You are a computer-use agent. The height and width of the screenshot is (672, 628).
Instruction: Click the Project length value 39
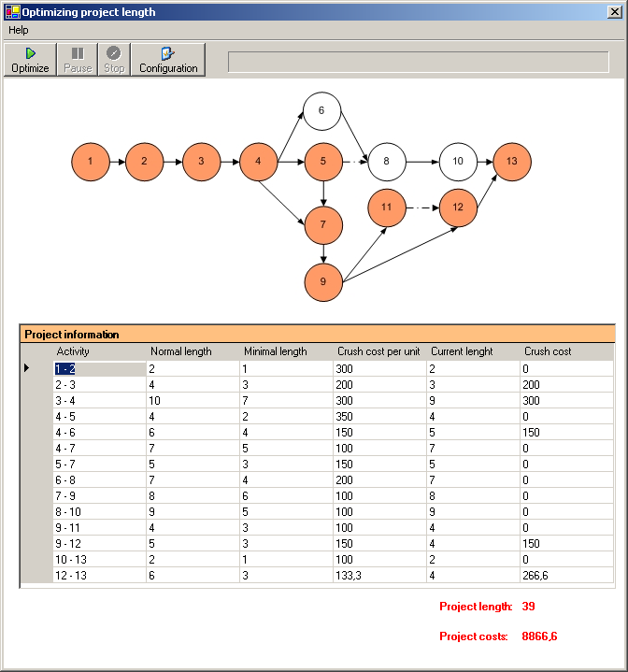(x=528, y=607)
